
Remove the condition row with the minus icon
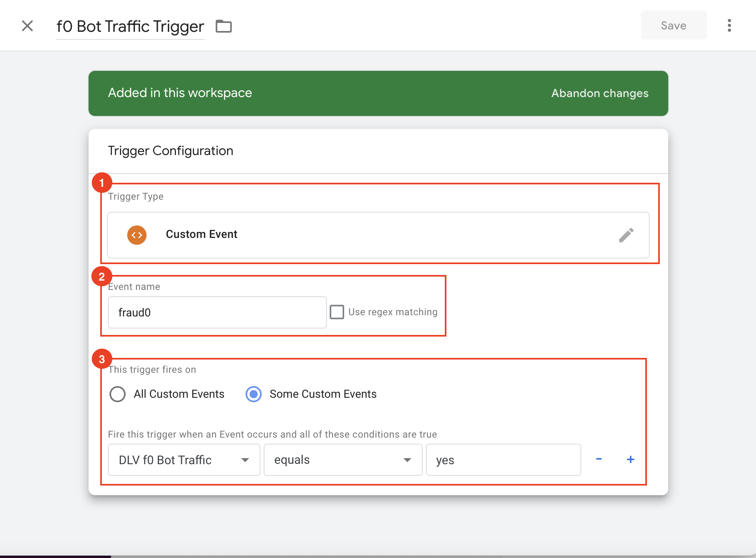coord(599,459)
